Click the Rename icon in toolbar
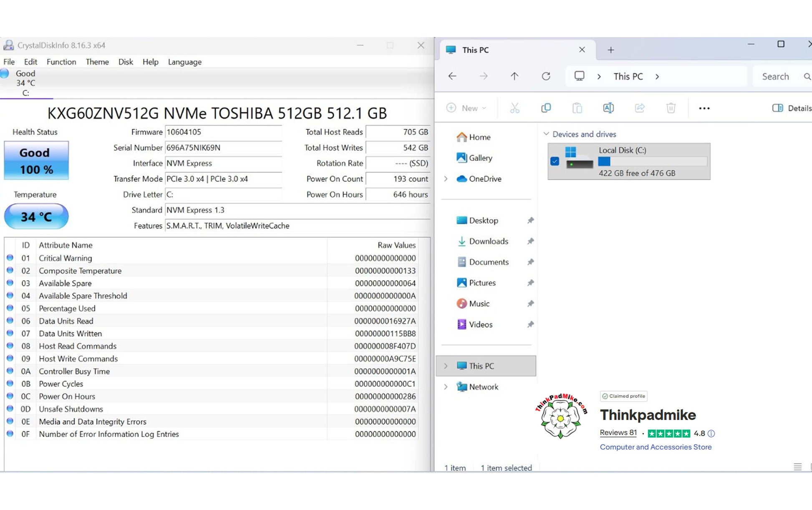The width and height of the screenshot is (812, 510). point(608,108)
